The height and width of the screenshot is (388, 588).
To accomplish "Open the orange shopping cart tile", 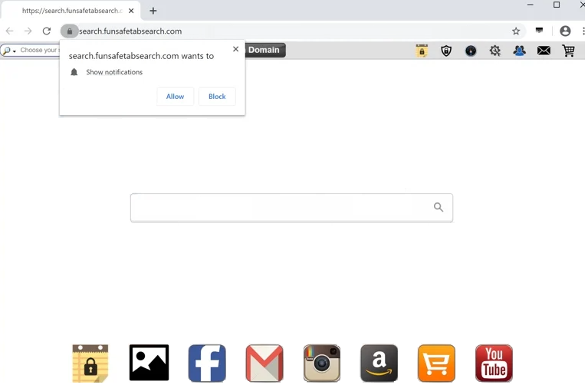I will tap(436, 363).
